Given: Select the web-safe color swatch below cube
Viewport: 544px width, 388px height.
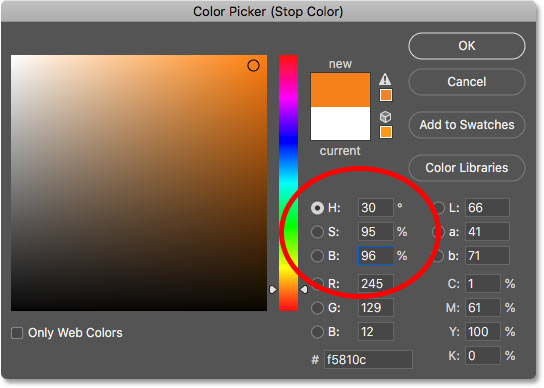Looking at the screenshot, I should tap(386, 132).
